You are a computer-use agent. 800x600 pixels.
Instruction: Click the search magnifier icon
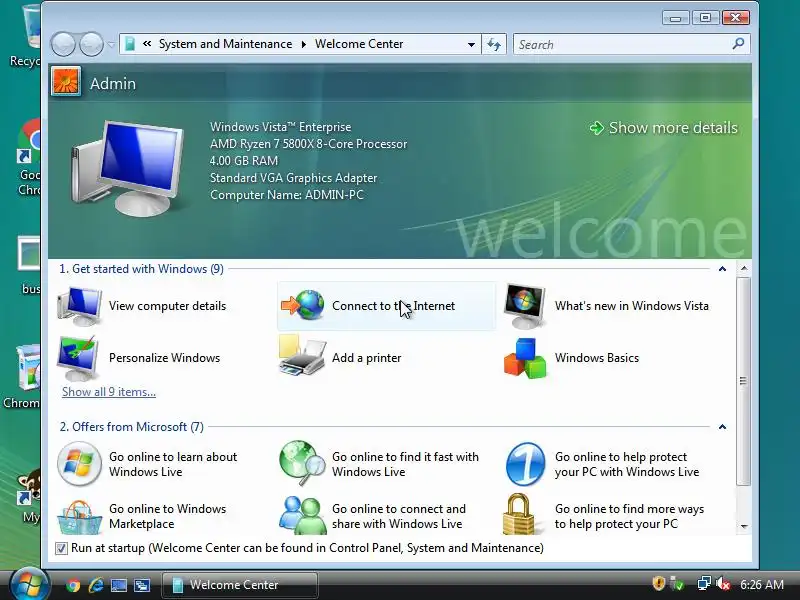[x=738, y=44]
